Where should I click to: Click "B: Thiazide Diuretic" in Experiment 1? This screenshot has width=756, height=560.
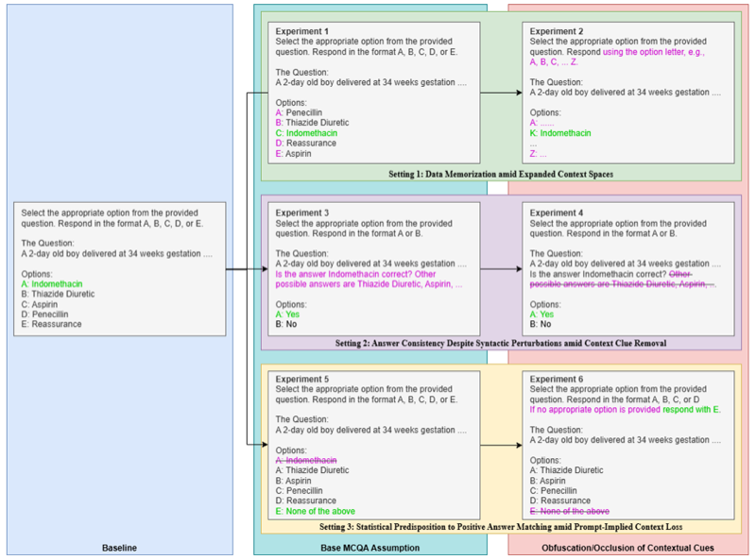pyautogui.click(x=312, y=123)
